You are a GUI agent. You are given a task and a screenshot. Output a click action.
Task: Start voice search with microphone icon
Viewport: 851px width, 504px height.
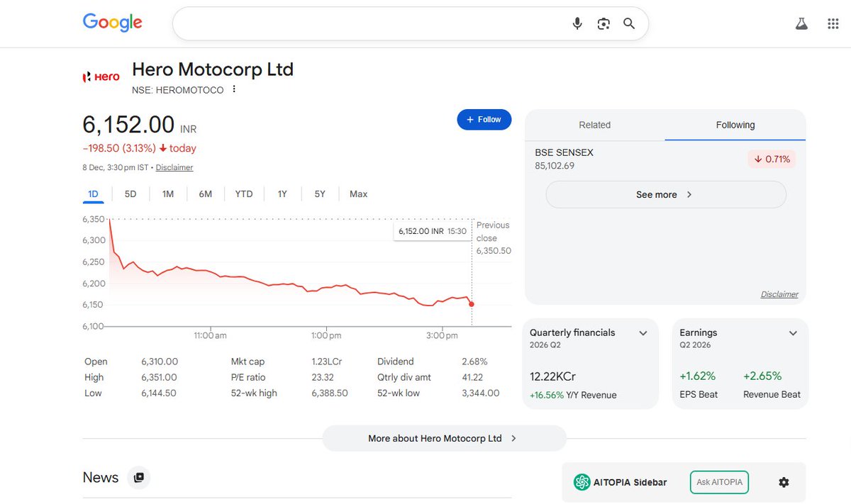click(577, 24)
